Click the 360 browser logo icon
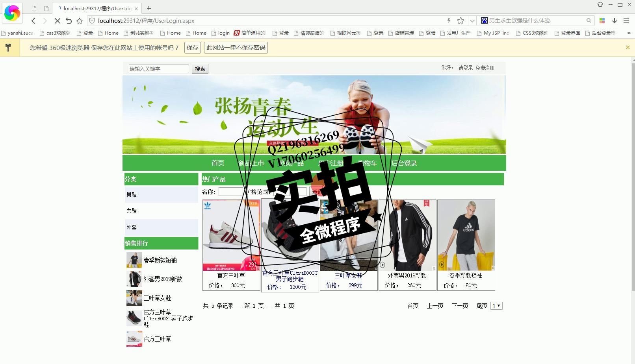This screenshot has height=364, width=635. tap(12, 13)
